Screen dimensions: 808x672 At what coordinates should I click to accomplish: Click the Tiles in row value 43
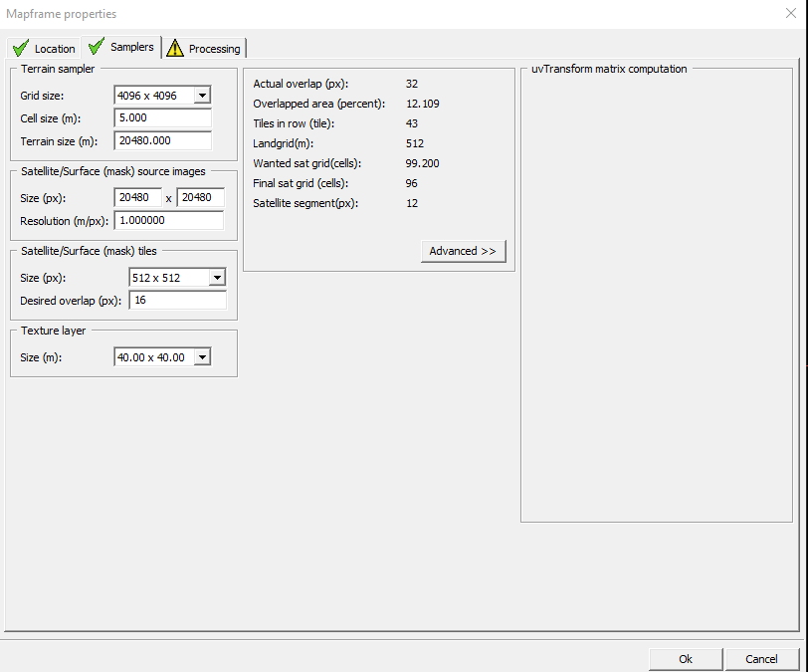tap(412, 123)
